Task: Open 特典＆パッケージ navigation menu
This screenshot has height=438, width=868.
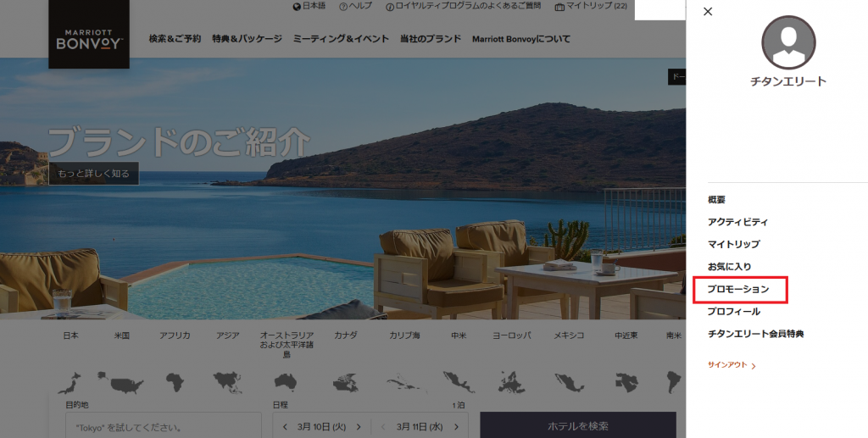Action: pyautogui.click(x=247, y=39)
